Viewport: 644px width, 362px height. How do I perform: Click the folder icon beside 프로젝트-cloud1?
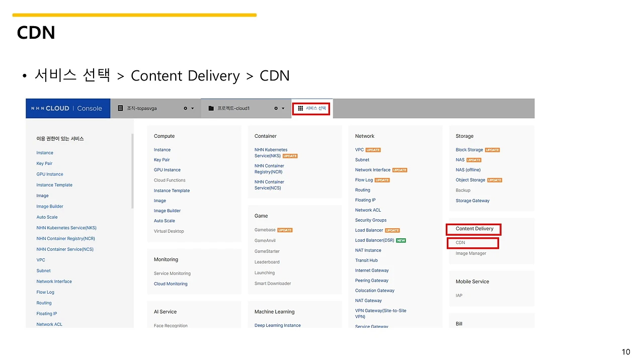211,108
